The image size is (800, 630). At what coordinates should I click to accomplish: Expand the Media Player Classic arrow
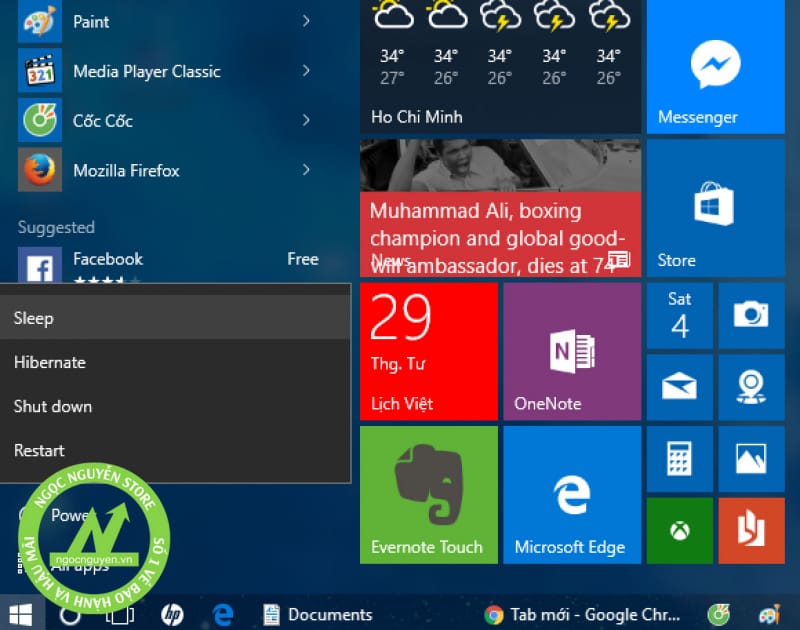pyautogui.click(x=306, y=71)
